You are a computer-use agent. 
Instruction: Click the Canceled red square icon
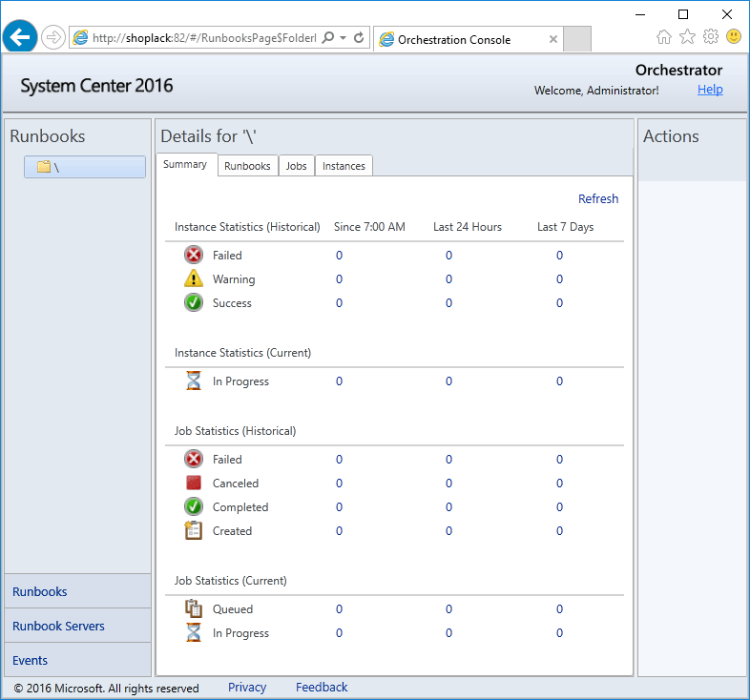point(194,483)
